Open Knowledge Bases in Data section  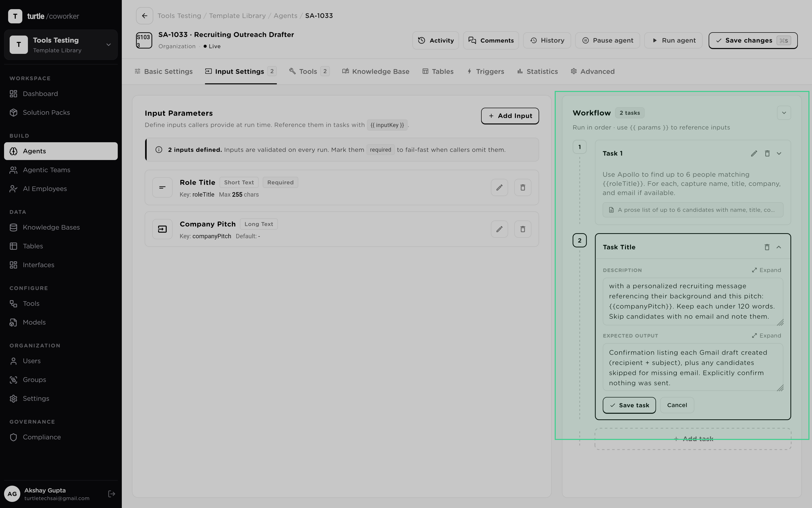pyautogui.click(x=61, y=228)
